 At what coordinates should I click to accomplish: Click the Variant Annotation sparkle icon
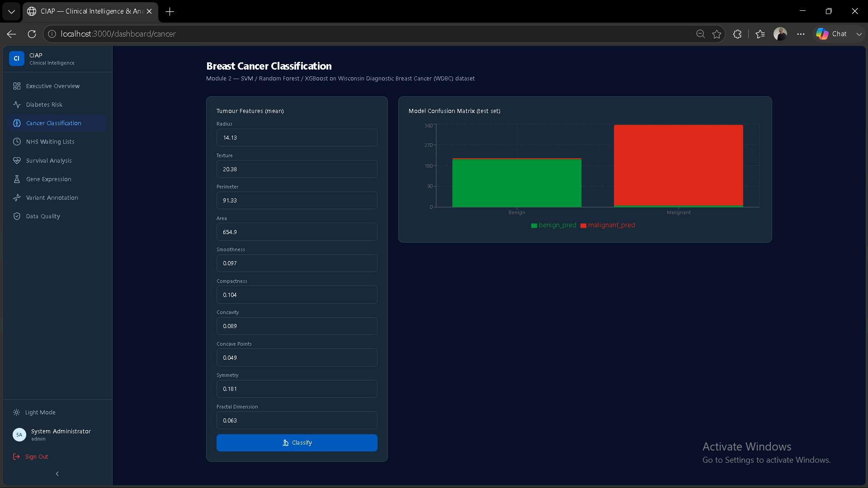[x=17, y=197]
